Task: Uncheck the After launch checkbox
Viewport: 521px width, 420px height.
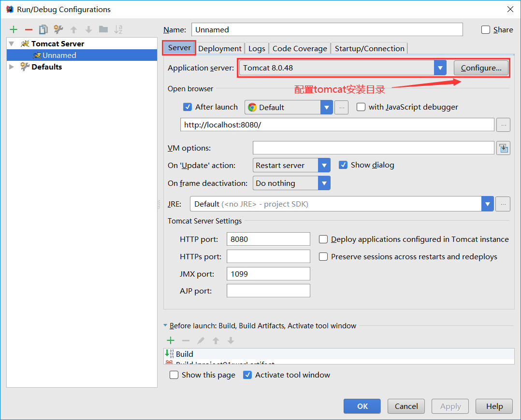Action: tap(188, 107)
